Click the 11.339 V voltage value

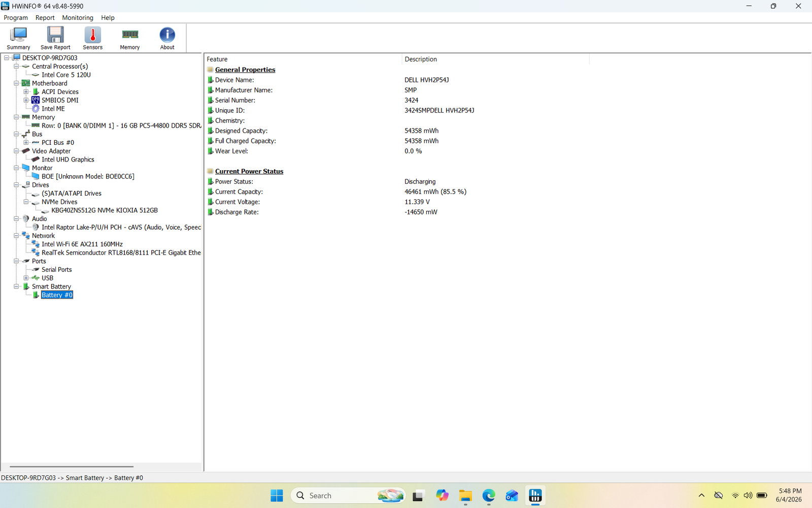point(417,202)
